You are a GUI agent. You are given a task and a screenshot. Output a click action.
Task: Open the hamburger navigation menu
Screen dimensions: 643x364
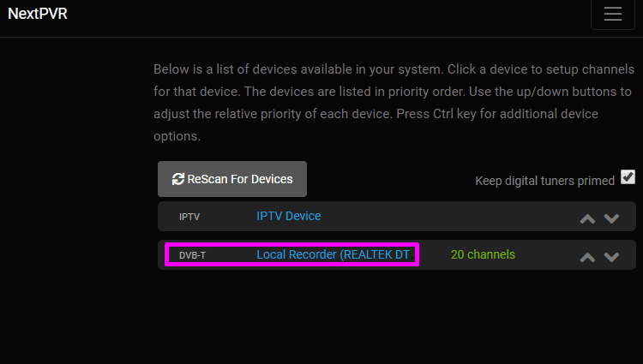point(613,14)
